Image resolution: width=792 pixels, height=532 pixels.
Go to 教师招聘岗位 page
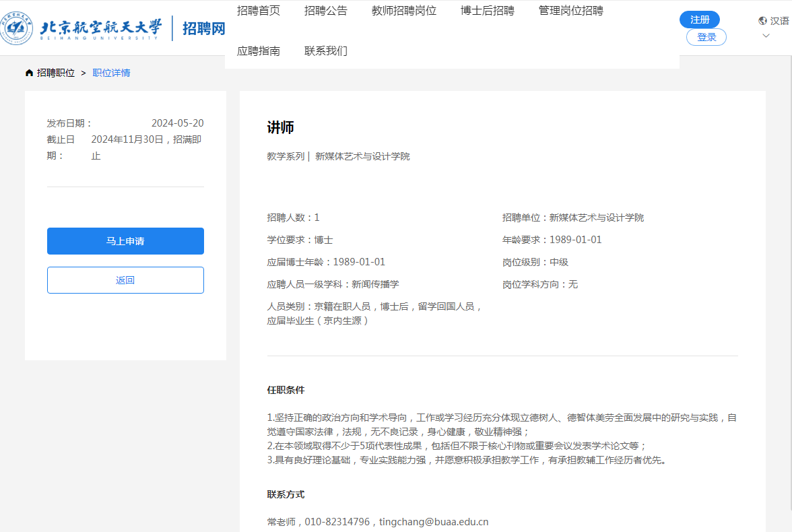click(x=404, y=11)
